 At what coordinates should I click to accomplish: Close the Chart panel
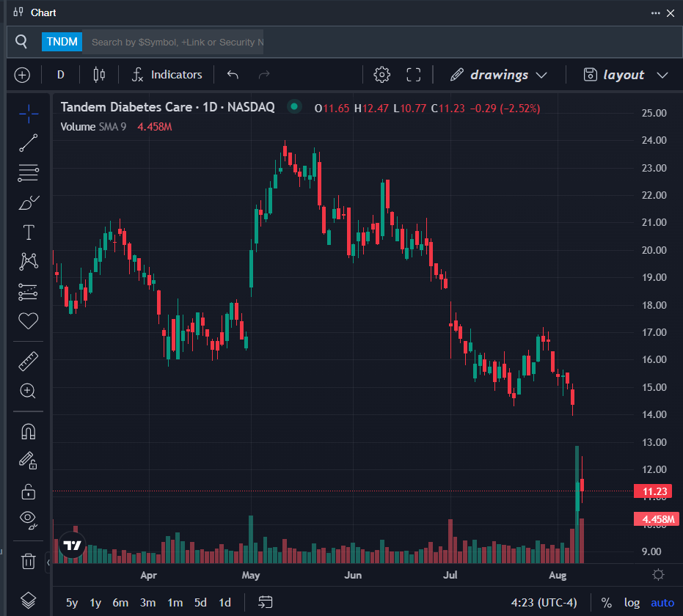tap(671, 13)
